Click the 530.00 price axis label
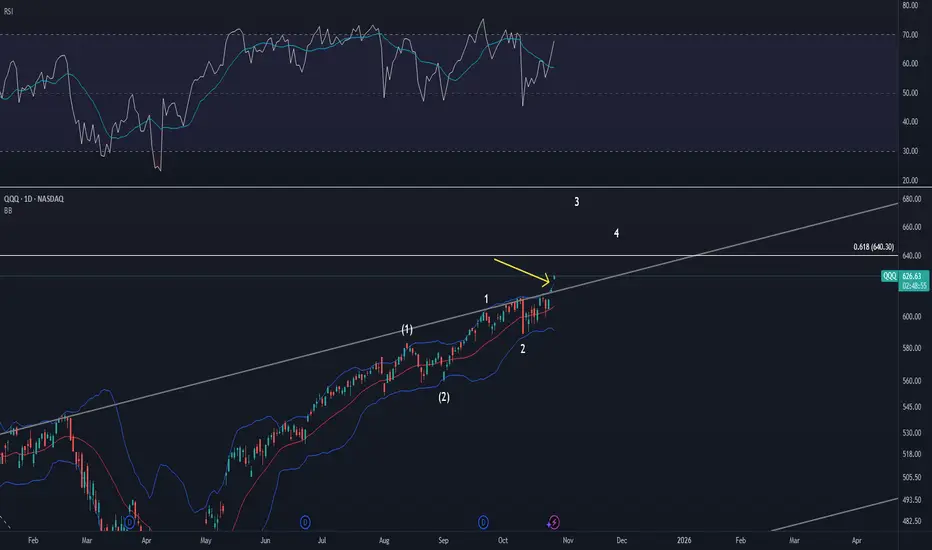 coord(912,433)
